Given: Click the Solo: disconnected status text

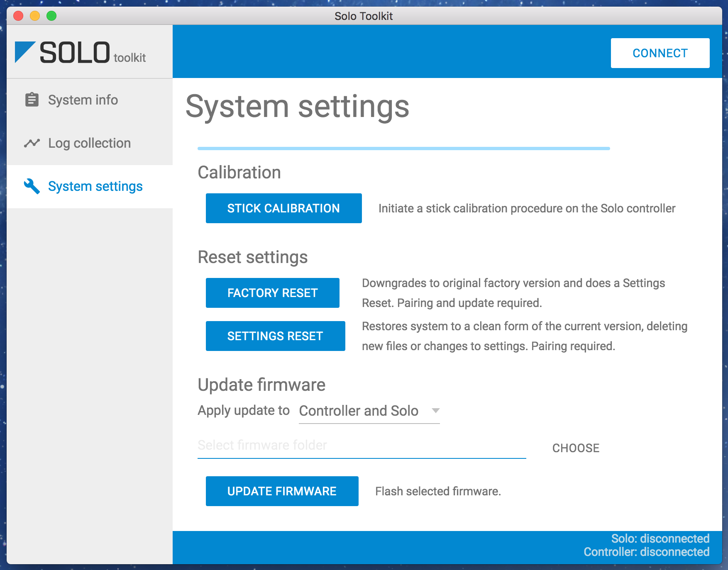Looking at the screenshot, I should (660, 538).
